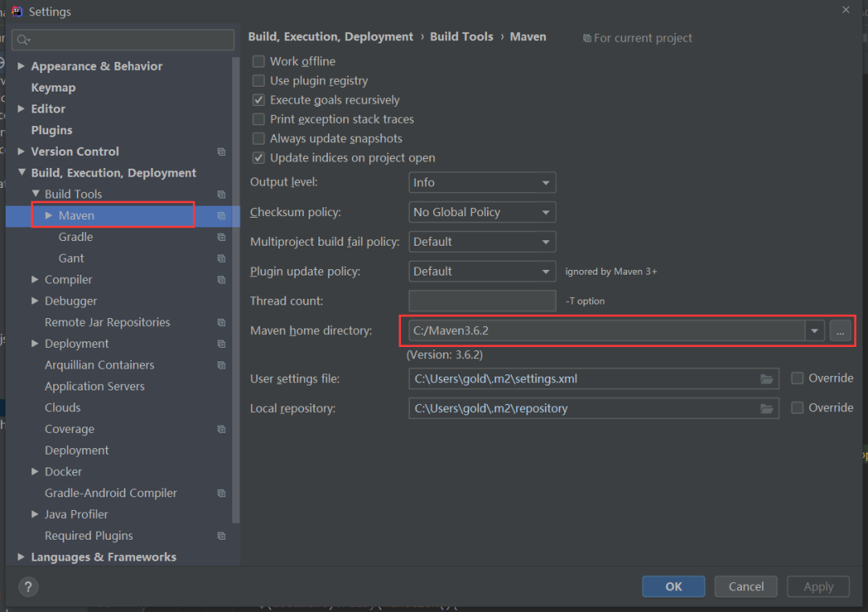Uncheck Execute goals recursively

[259, 100]
